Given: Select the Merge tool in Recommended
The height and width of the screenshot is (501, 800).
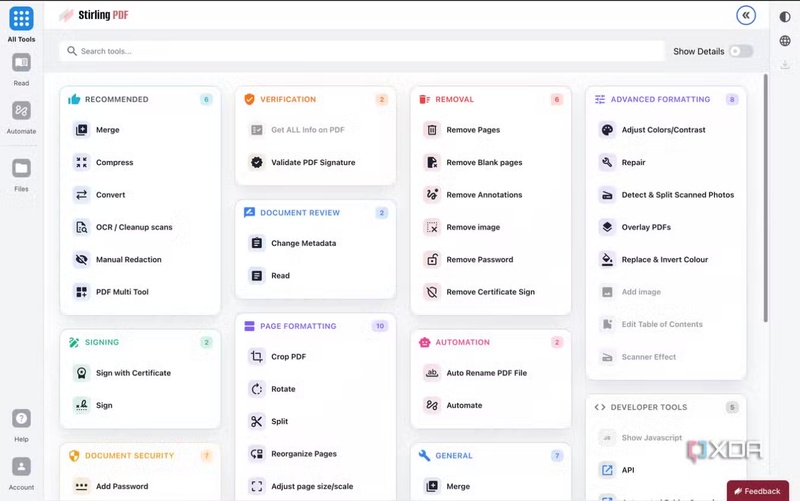Looking at the screenshot, I should coord(140,130).
